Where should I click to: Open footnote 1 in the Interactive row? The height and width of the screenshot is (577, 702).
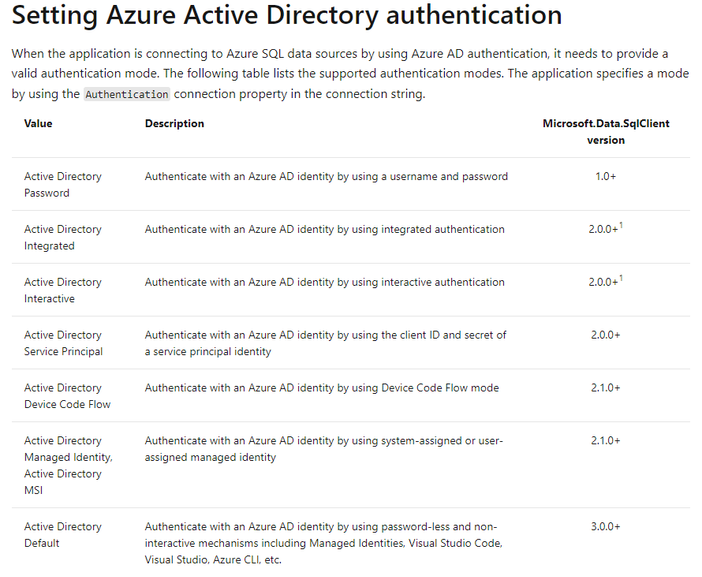click(x=621, y=278)
